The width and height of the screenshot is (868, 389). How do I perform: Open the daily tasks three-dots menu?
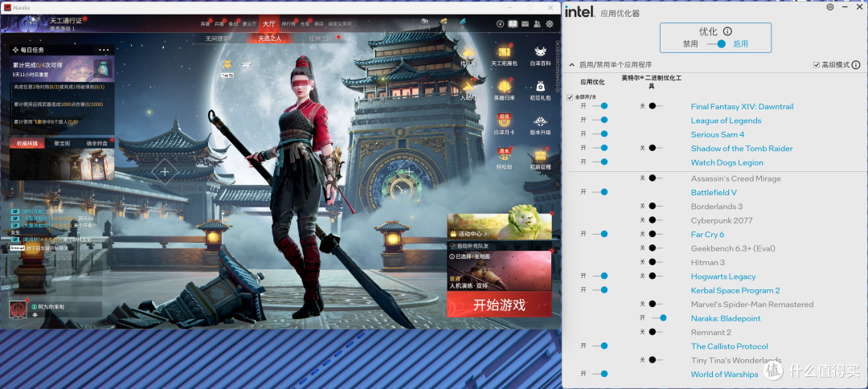[x=104, y=50]
